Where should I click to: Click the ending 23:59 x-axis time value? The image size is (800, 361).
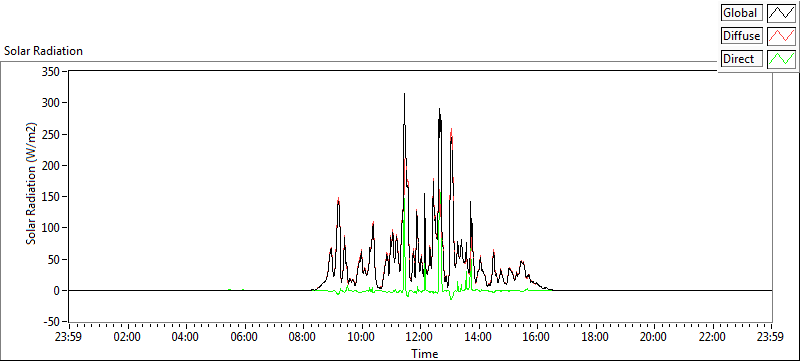771,337
